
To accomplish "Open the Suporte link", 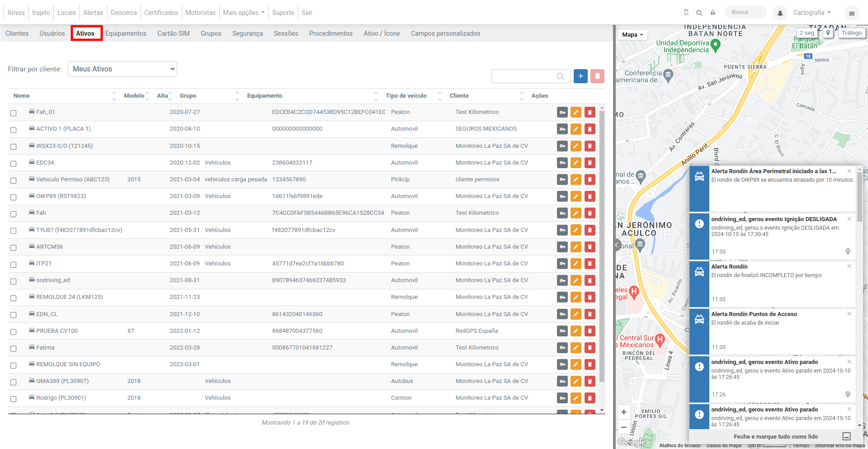I will tap(283, 13).
